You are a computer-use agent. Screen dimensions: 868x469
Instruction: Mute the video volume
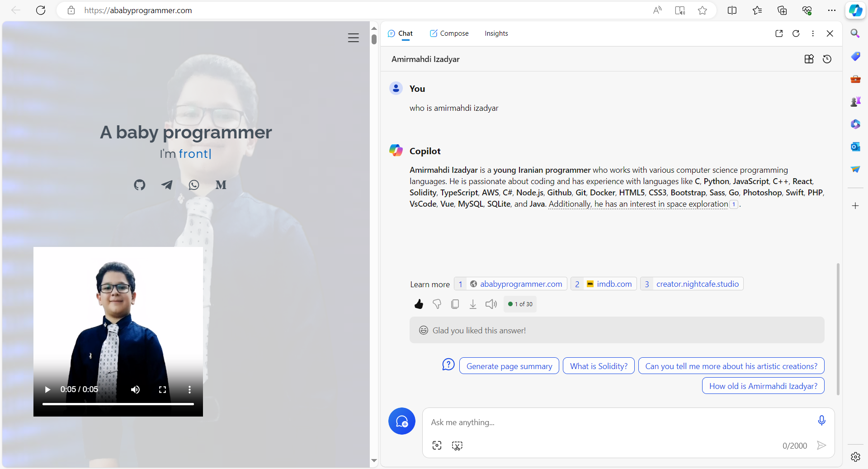[135, 389]
